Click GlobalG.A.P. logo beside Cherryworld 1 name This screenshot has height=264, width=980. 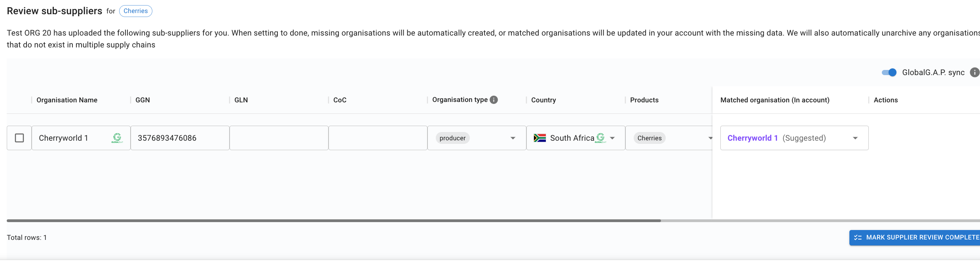(x=117, y=138)
